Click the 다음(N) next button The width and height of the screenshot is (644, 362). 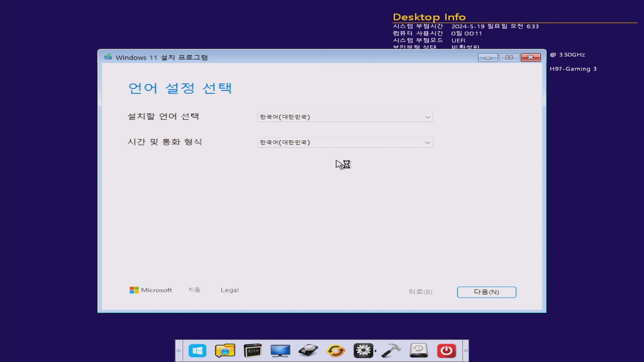coord(486,292)
